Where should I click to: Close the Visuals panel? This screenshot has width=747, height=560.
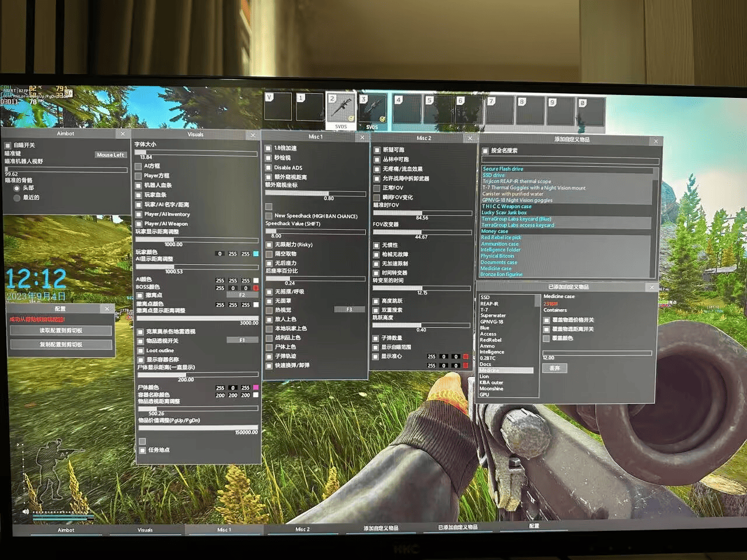click(x=253, y=135)
